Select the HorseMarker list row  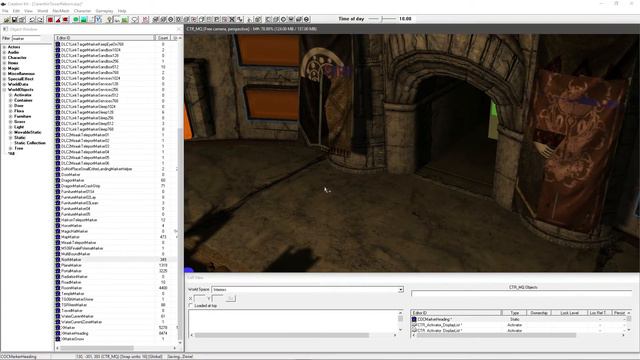tap(116, 225)
